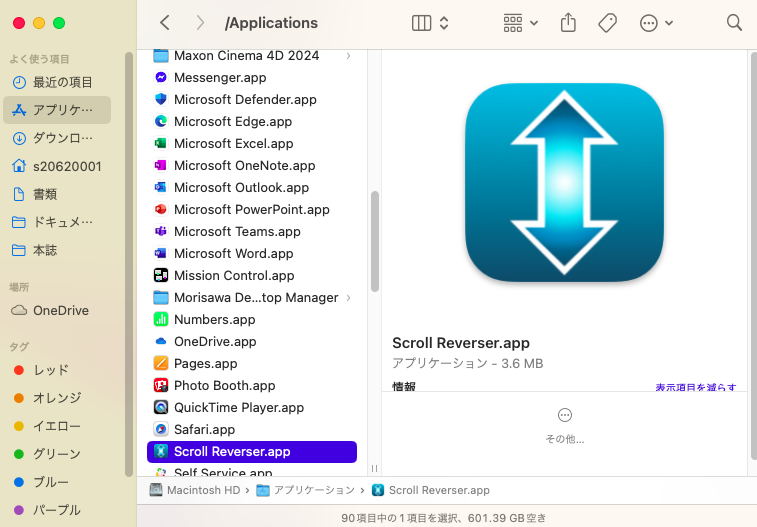The height and width of the screenshot is (527, 757).
Task: Click the 表示項目を減らす link
Action: coord(696,387)
